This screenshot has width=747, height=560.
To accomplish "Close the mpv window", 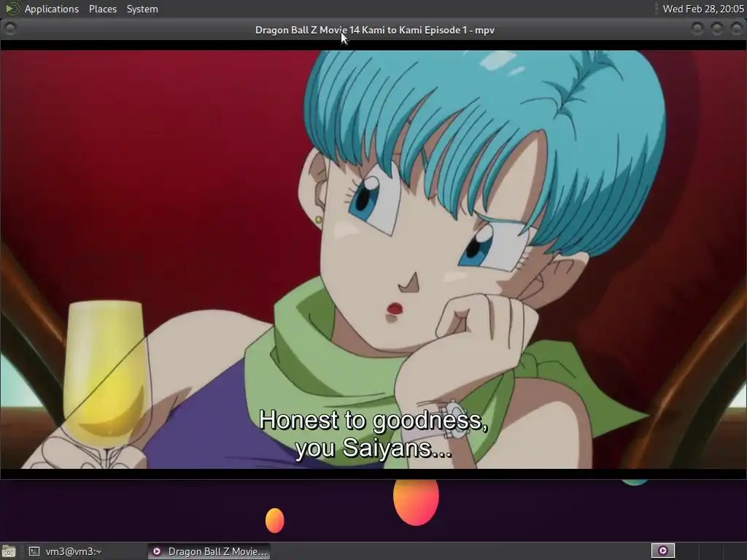I will [x=737, y=28].
